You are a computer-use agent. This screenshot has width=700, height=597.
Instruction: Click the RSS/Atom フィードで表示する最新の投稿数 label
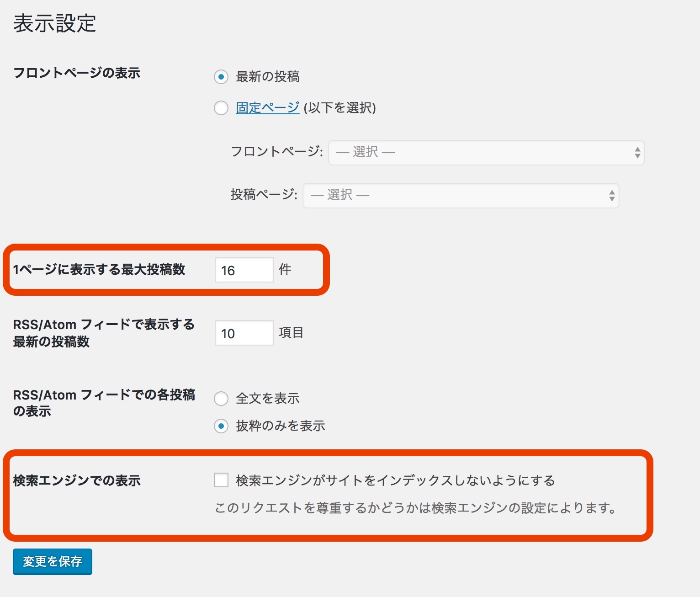coord(104,333)
